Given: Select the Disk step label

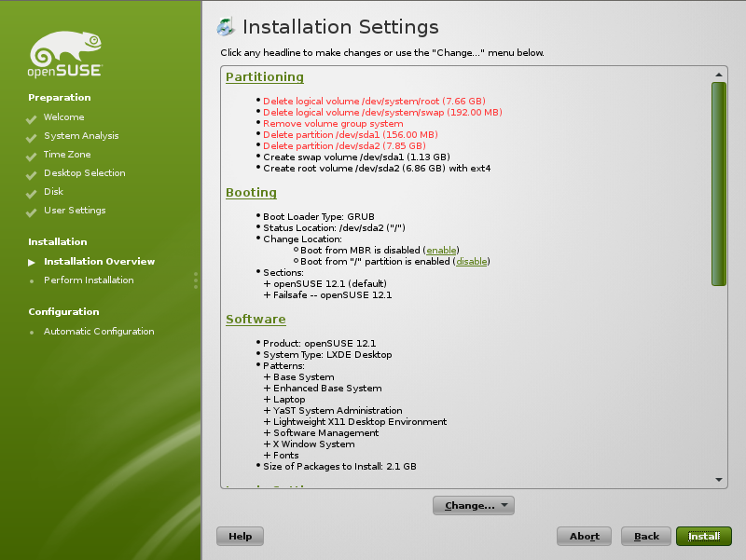Looking at the screenshot, I should [x=53, y=192].
